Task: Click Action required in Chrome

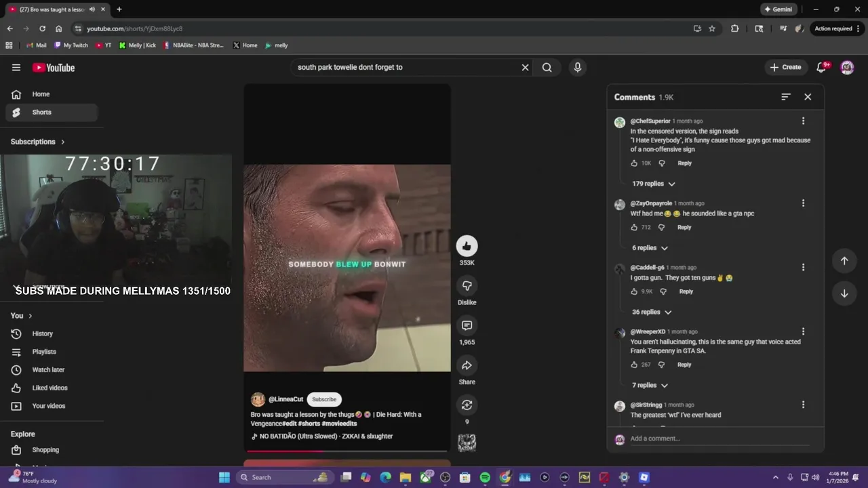Action: (x=837, y=28)
